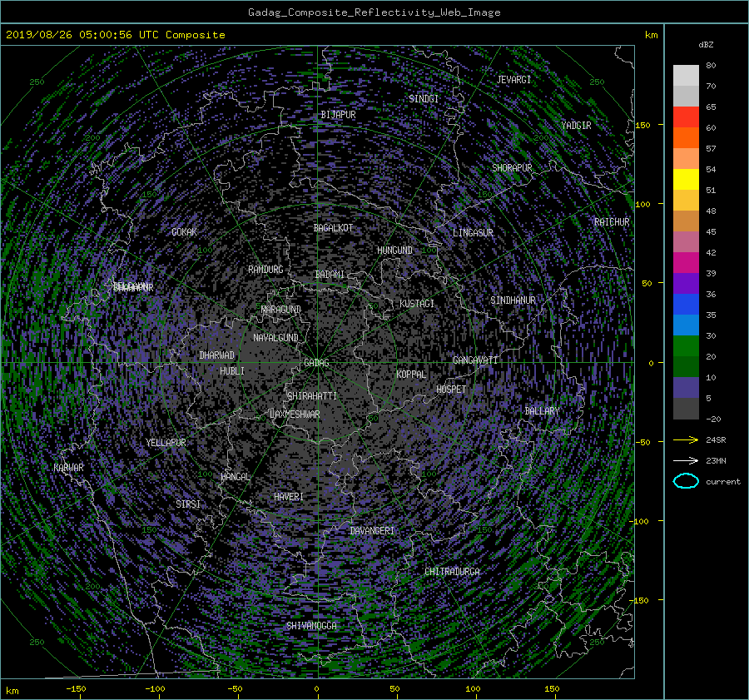Select the light gray 80 dBZ swatch
The image size is (749, 700).
[x=686, y=75]
